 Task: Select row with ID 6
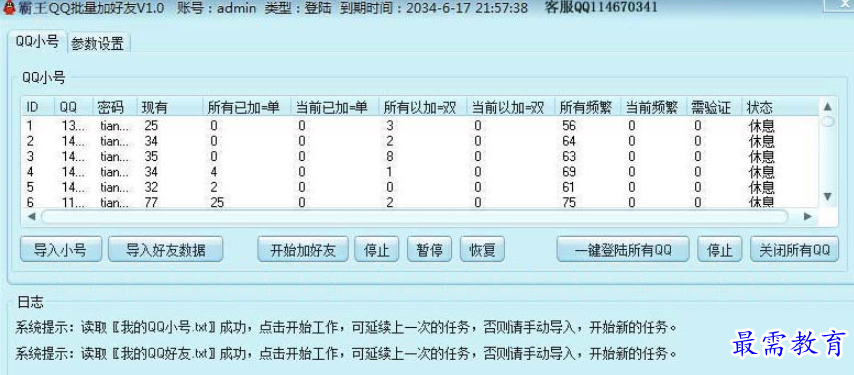pos(420,202)
